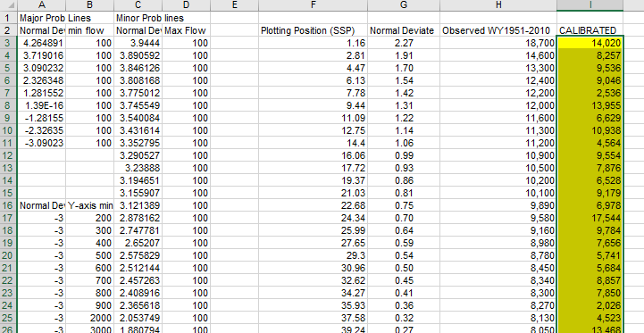Image resolution: width=644 pixels, height=333 pixels.
Task: Click the CALIBRATED header cell
Action: tap(590, 30)
